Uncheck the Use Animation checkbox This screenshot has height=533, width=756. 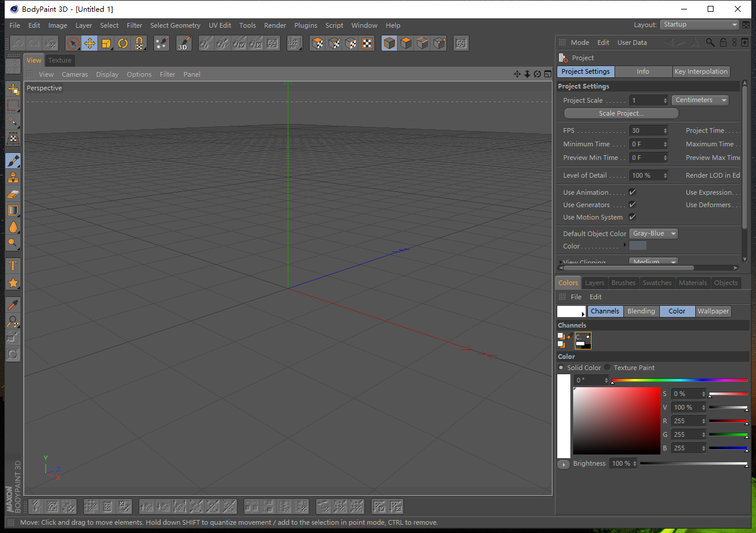(632, 192)
